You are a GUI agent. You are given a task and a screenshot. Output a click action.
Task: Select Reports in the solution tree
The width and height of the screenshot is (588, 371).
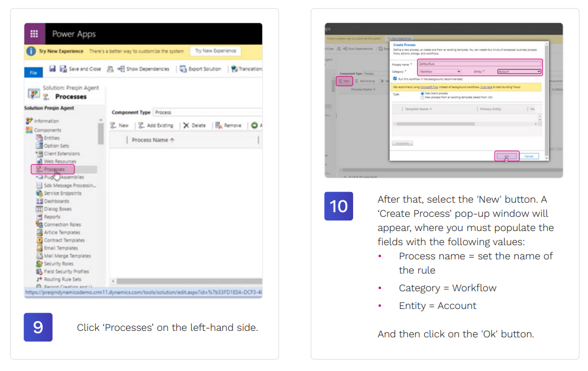pyautogui.click(x=48, y=217)
